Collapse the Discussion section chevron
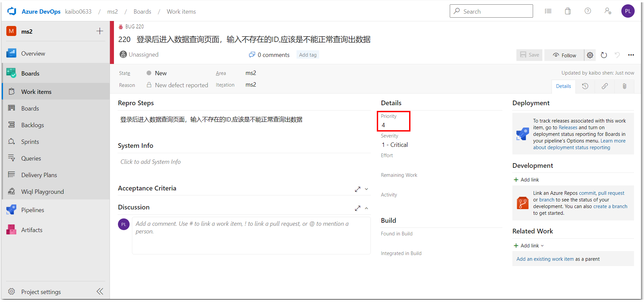Screen dimensions: 644x302 point(366,208)
